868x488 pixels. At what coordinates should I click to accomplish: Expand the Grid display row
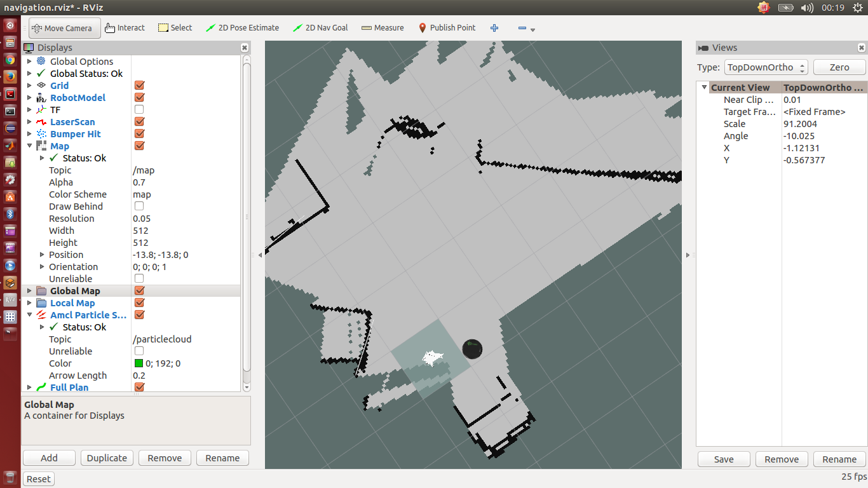click(29, 85)
